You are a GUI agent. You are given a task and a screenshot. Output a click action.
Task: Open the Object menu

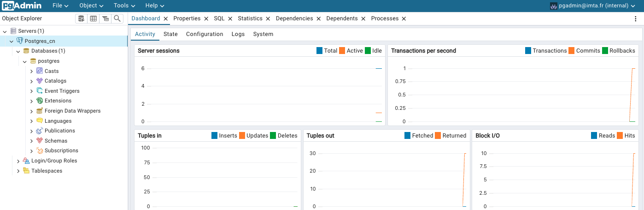point(91,6)
